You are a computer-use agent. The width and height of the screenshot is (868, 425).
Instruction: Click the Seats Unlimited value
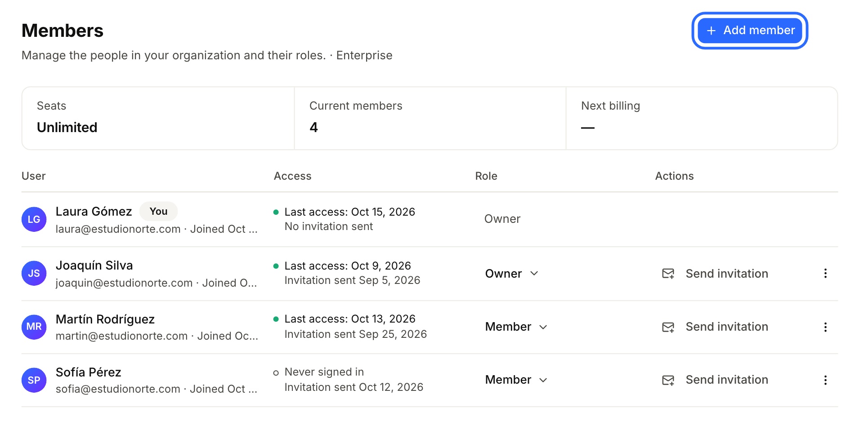tap(67, 128)
